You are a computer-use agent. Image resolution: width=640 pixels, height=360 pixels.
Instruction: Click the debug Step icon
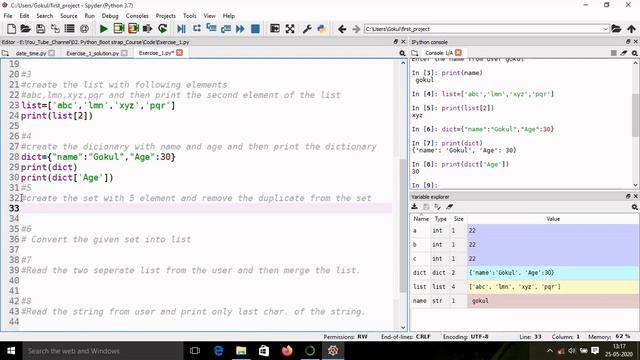[197, 29]
